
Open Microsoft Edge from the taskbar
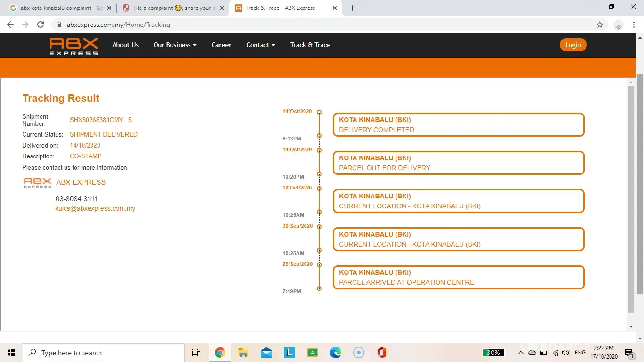[335, 353]
